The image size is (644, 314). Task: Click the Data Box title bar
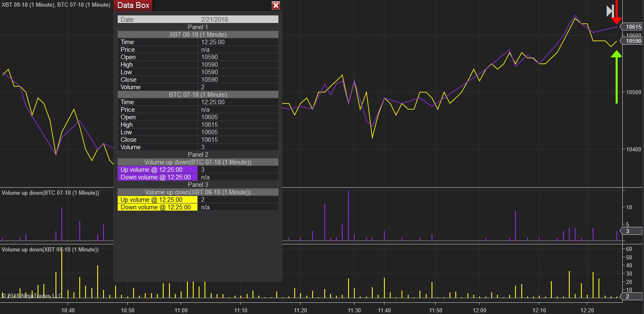[198, 5]
